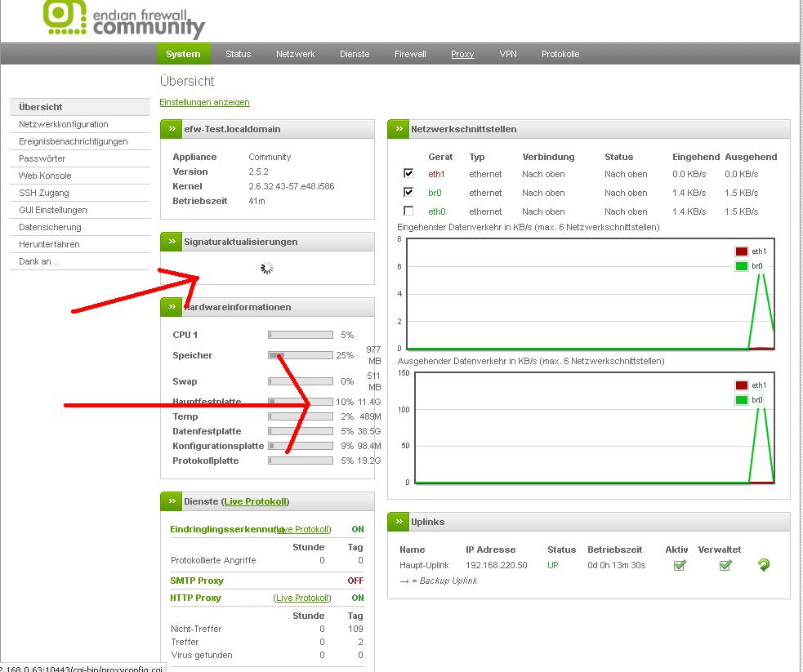Open Live Protokoll link beside HTTP Proxy
The image size is (803, 672).
point(302,598)
